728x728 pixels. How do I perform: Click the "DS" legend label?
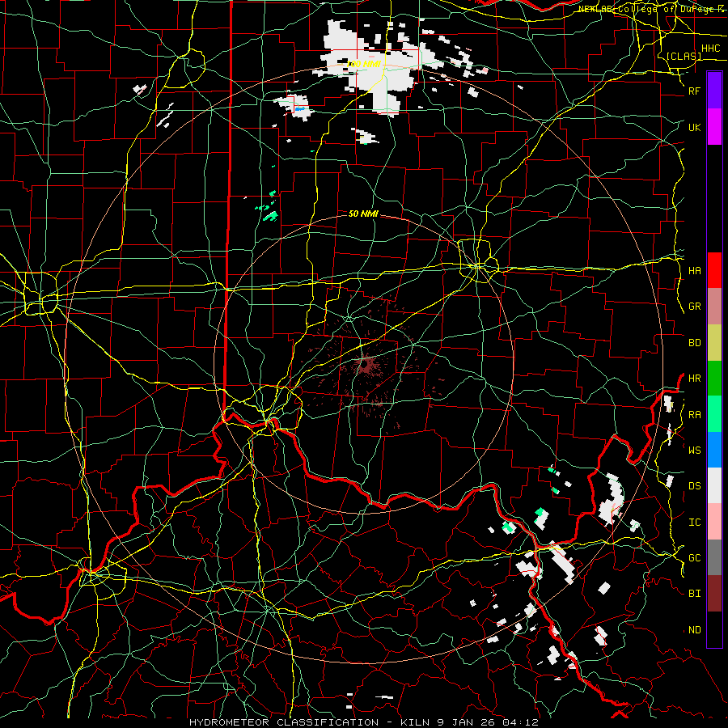(694, 486)
